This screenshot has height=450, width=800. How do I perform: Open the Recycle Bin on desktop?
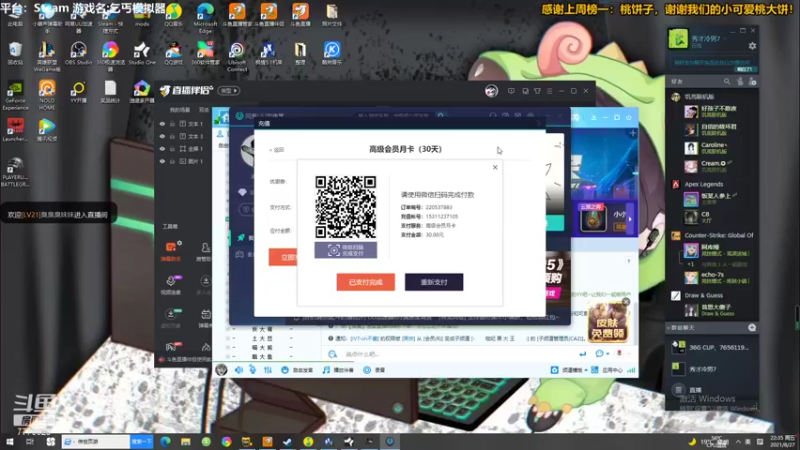15,53
